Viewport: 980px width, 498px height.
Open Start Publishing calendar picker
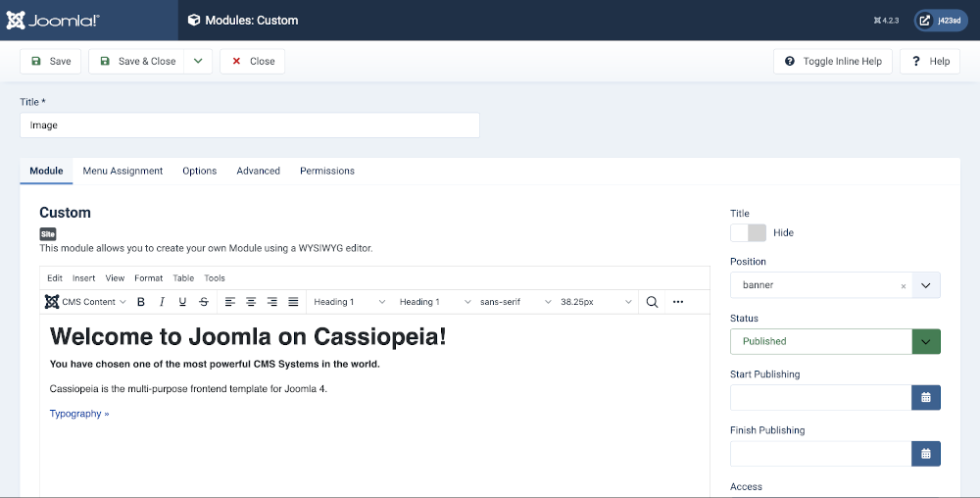[x=926, y=397]
